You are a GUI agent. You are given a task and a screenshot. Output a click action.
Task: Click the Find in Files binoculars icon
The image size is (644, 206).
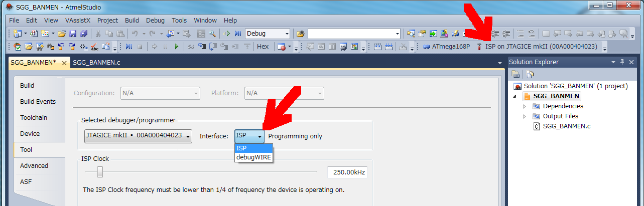point(301,34)
